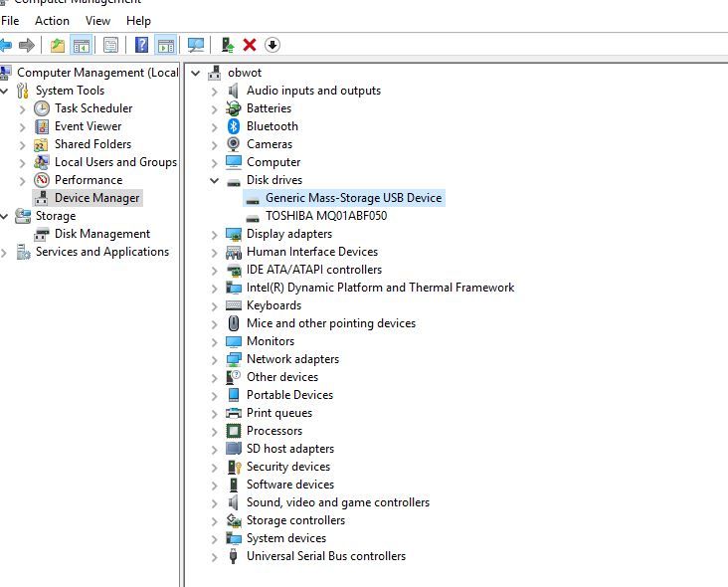
Task: Select Generic Mass-Storage USB Device
Action: pyautogui.click(x=353, y=198)
